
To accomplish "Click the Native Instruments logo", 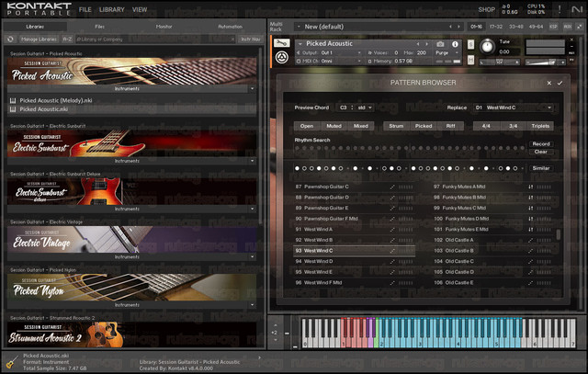I will coord(577,9).
